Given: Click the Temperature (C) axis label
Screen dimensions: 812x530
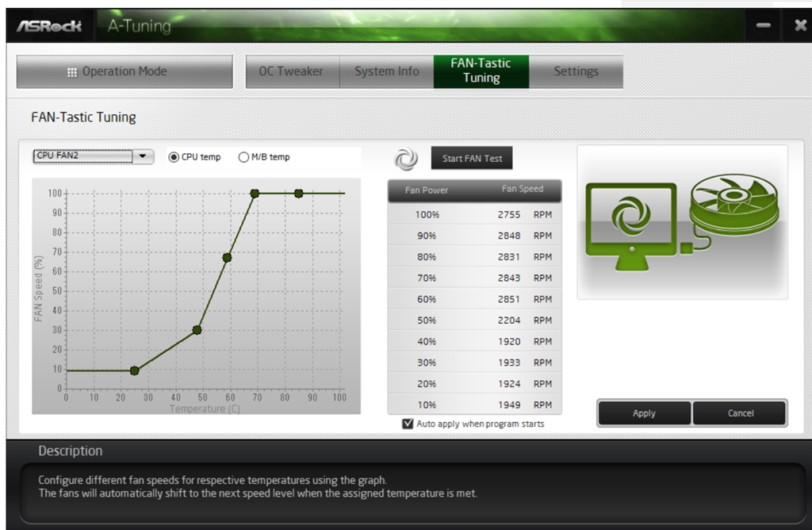Looking at the screenshot, I should coord(205,409).
